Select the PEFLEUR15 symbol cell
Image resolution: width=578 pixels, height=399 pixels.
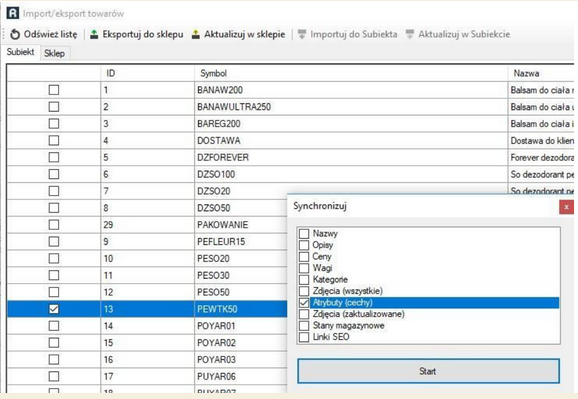241,242
